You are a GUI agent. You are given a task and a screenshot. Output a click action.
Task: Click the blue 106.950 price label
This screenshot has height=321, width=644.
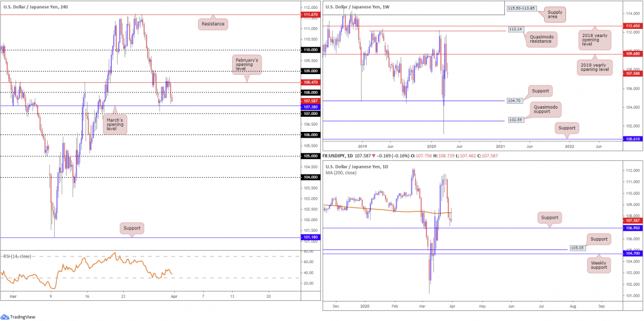(x=633, y=228)
